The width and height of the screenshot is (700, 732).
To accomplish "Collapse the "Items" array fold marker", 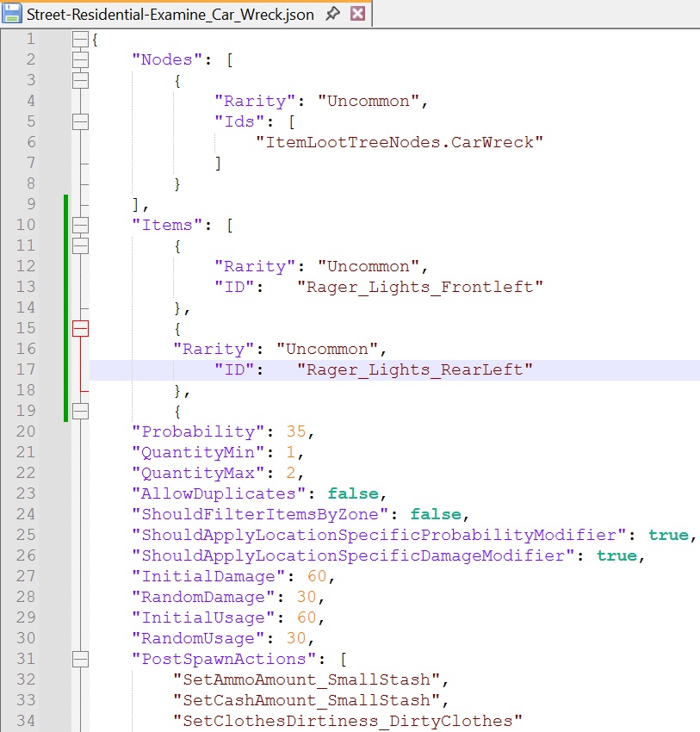I will pyautogui.click(x=80, y=225).
